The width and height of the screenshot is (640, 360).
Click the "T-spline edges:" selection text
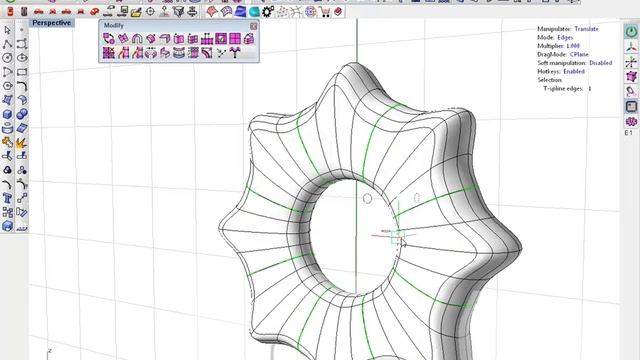point(563,89)
